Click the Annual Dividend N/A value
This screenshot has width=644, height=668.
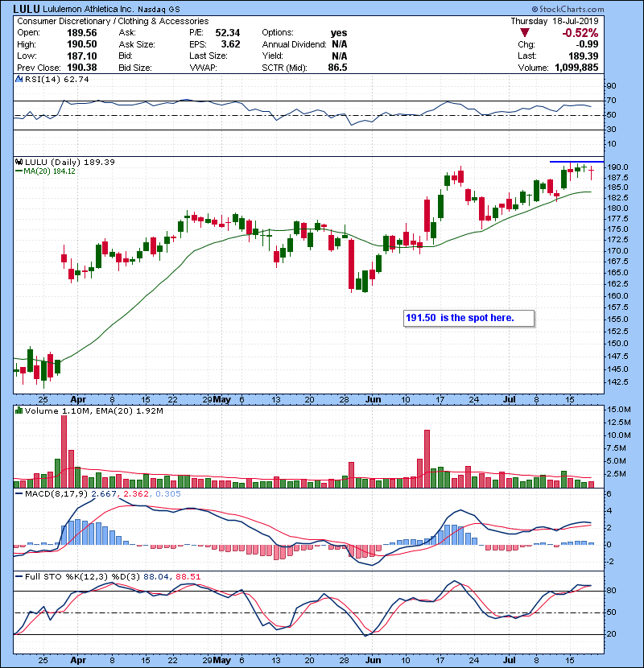click(339, 44)
